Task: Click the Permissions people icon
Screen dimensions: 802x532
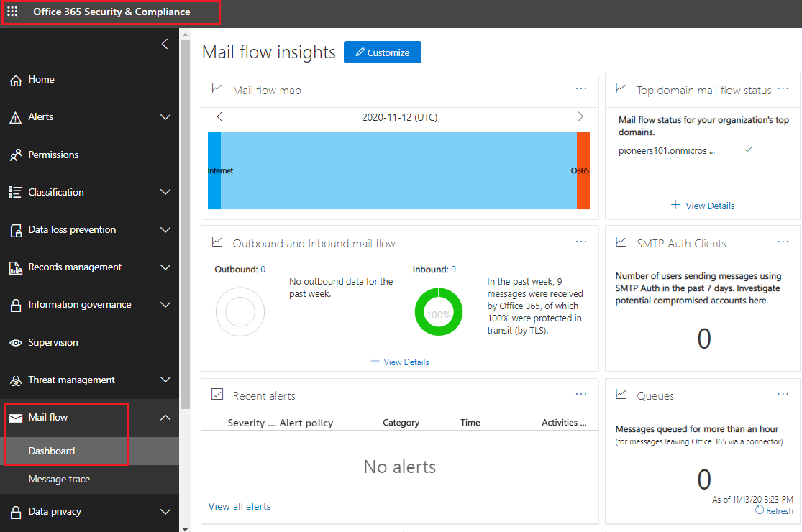Action: tap(15, 155)
